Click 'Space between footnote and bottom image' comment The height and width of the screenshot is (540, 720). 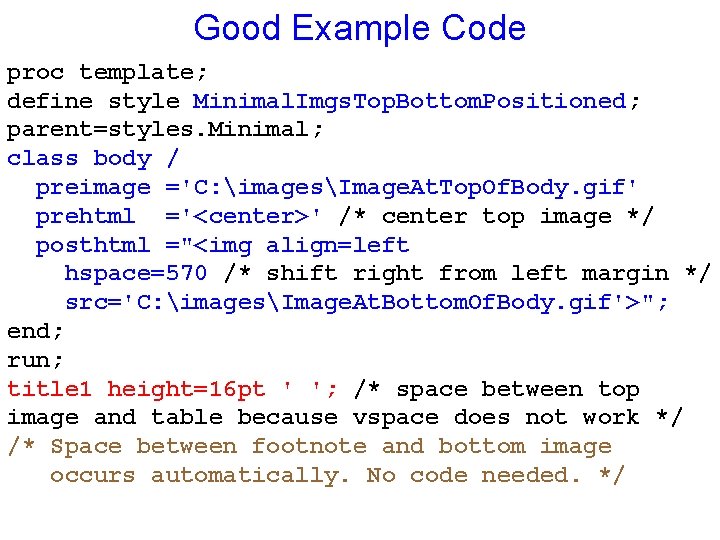[310, 447]
